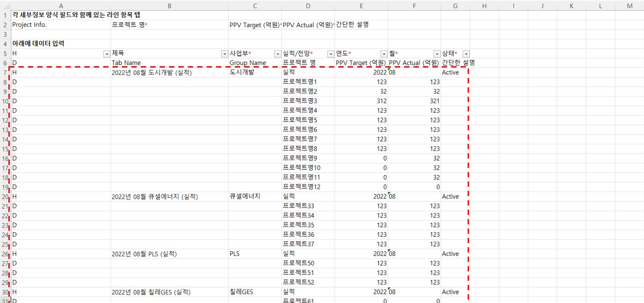The height and width of the screenshot is (303, 644).
Task: Select row 7 header
Action: 5,73
